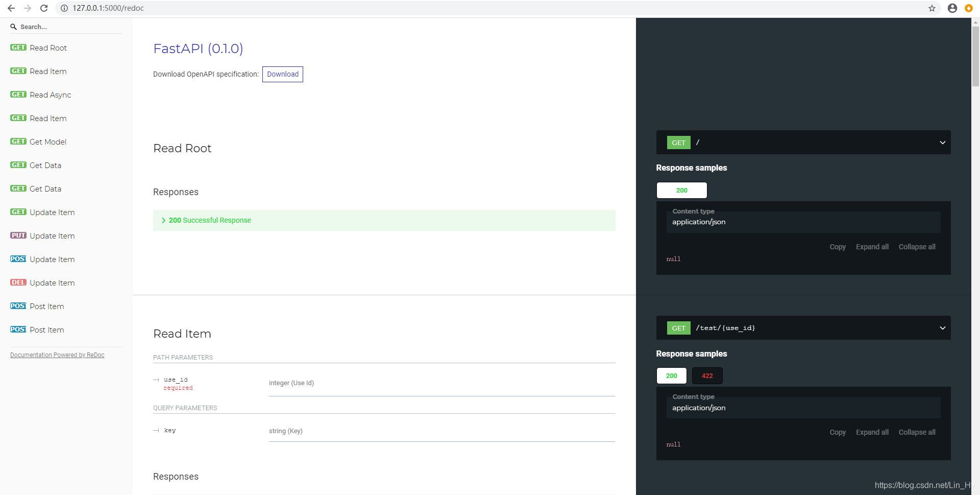
Task: Click the scrollbar up arrow
Action: click(x=975, y=22)
